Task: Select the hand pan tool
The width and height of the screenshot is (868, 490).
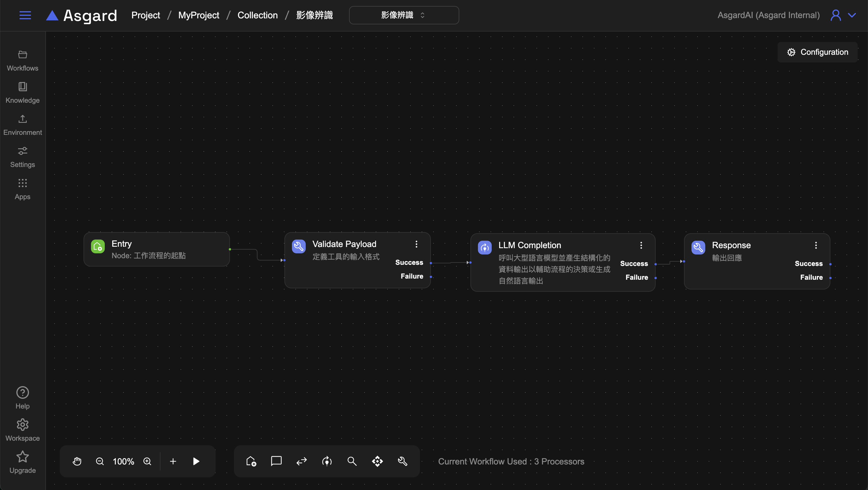Action: point(77,461)
